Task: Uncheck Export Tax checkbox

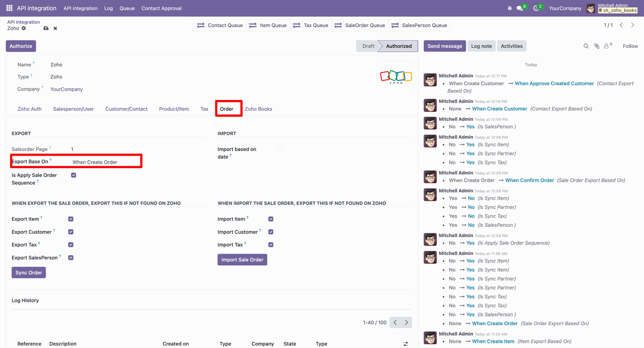Action: coord(71,245)
